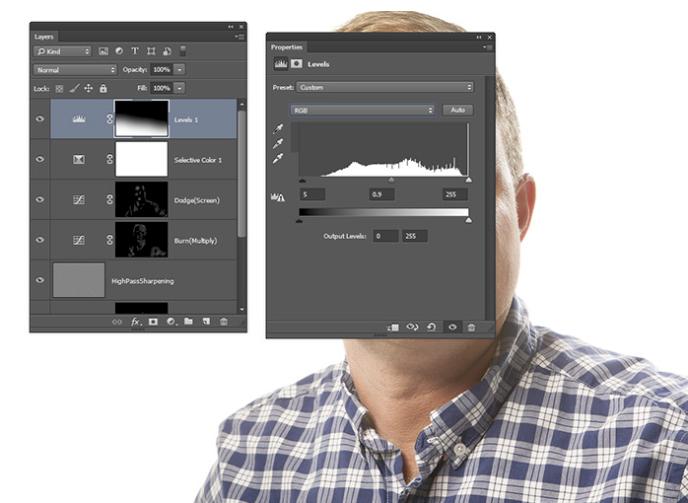The height and width of the screenshot is (503, 688).
Task: Select the black point eyedropper
Action: pyautogui.click(x=278, y=129)
